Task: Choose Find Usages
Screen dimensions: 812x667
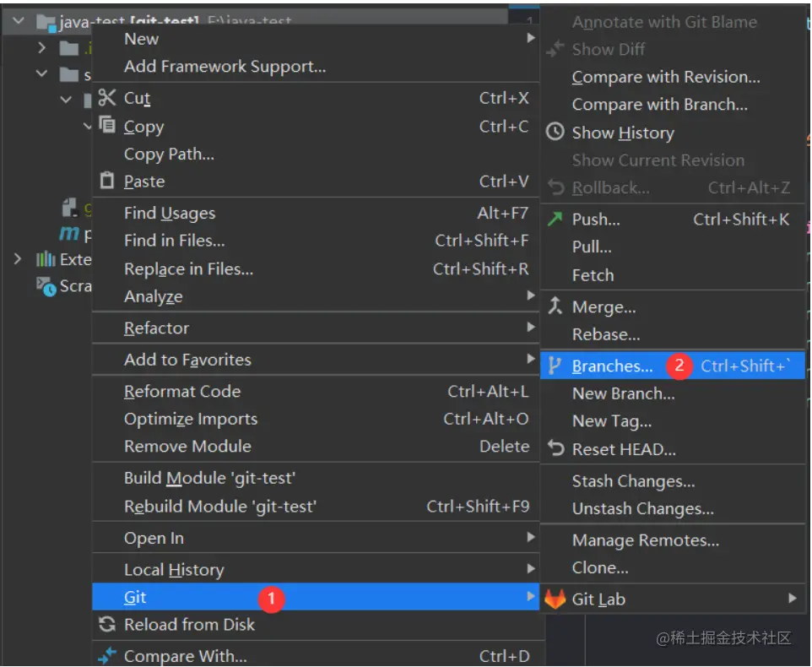Action: point(316,213)
